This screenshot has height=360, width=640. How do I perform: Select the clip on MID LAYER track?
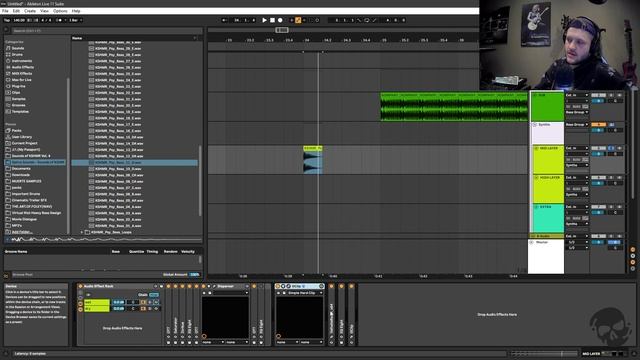tap(313, 160)
